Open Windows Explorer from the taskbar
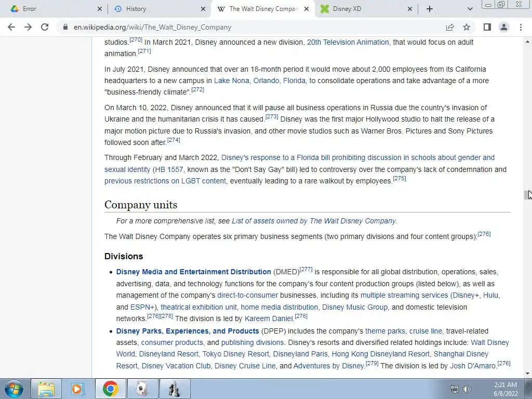This screenshot has width=532, height=399. pos(46,389)
